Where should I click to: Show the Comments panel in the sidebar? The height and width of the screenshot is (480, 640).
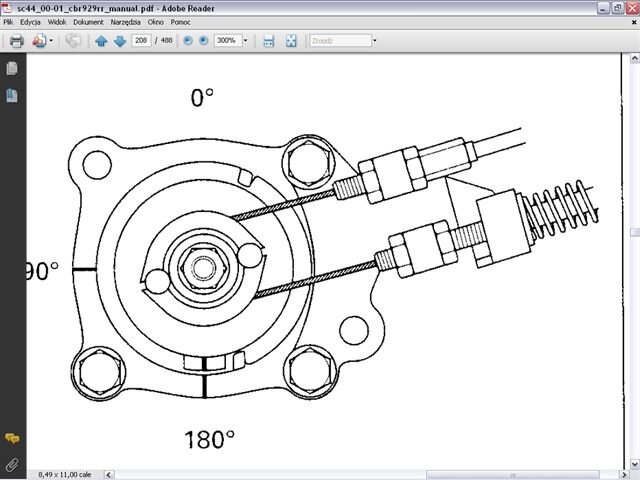click(12, 439)
